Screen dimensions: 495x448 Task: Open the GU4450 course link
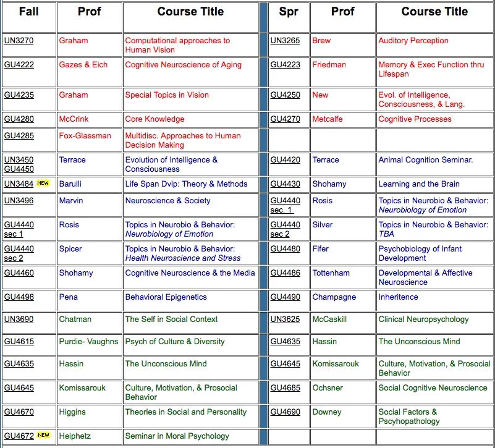pos(19,169)
